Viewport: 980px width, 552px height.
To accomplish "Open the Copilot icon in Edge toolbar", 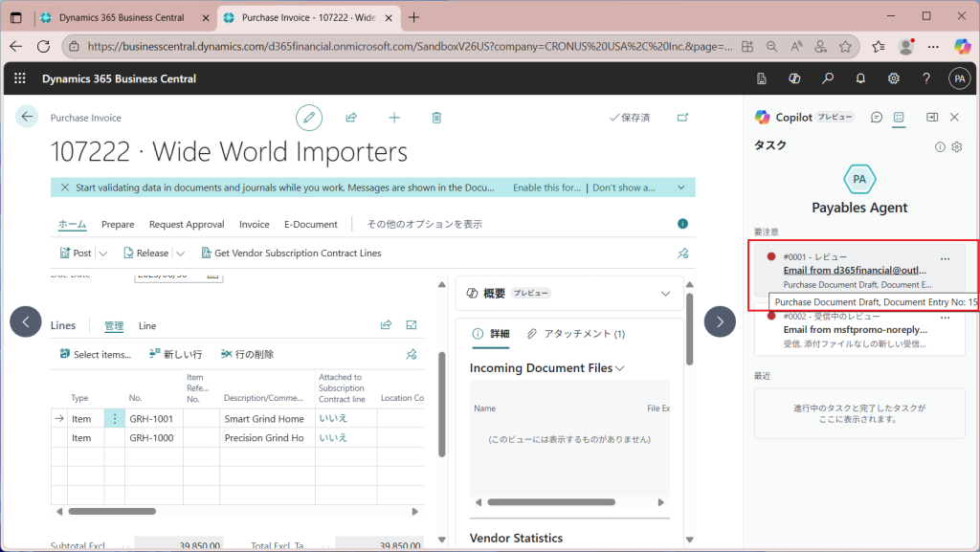I will [x=963, y=46].
